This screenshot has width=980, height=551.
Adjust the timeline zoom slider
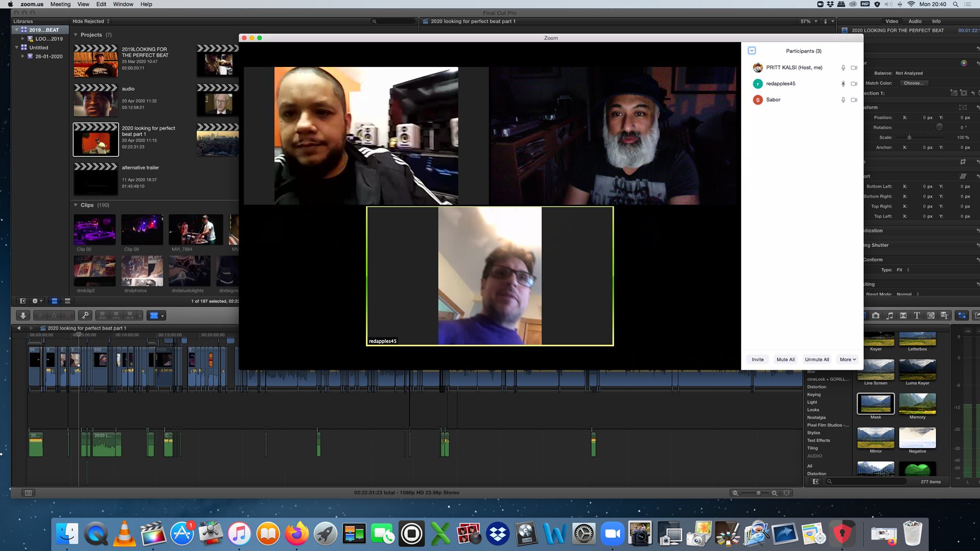(x=758, y=493)
